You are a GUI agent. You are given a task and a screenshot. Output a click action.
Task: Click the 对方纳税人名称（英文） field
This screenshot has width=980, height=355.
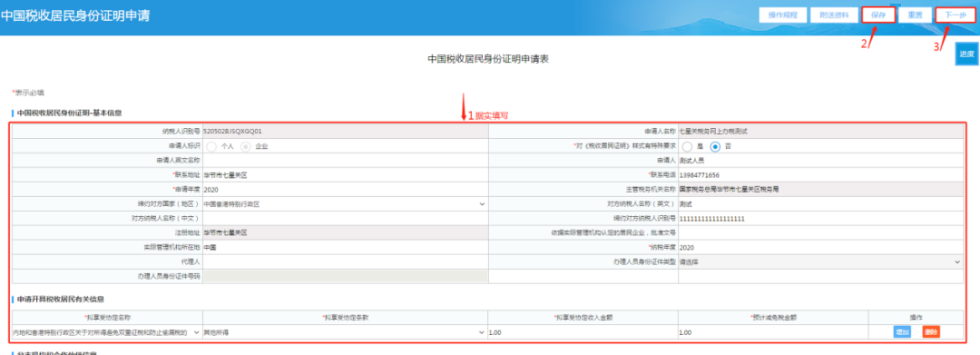click(x=820, y=203)
